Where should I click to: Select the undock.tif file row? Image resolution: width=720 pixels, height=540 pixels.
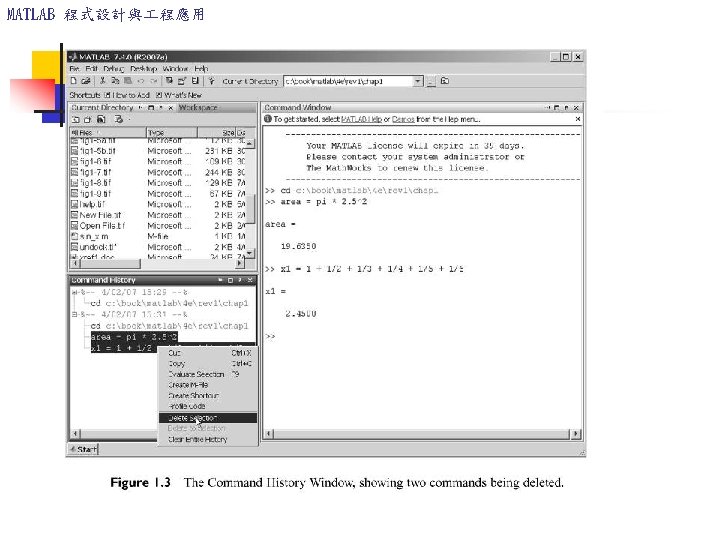pyautogui.click(x=158, y=247)
